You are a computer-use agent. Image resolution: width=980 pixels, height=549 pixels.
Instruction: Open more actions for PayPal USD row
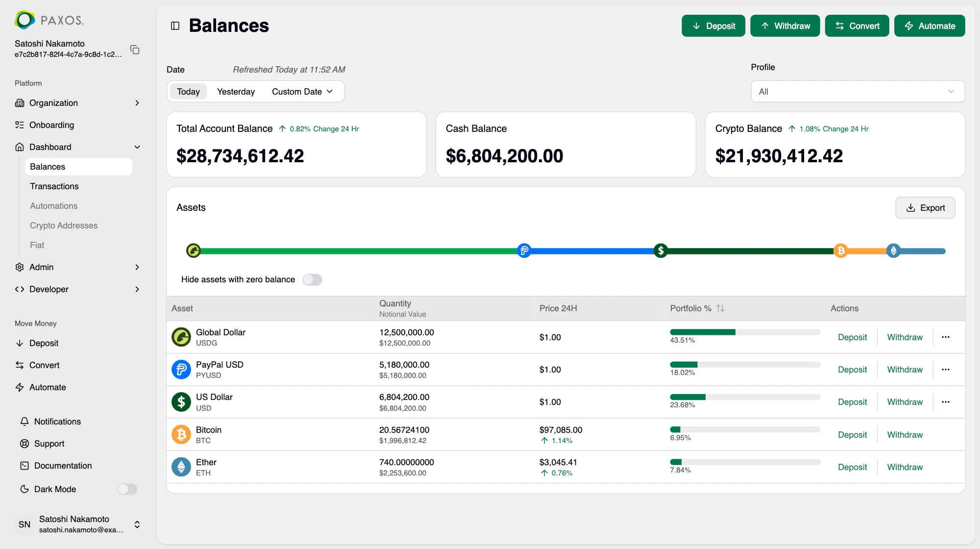[x=945, y=370]
